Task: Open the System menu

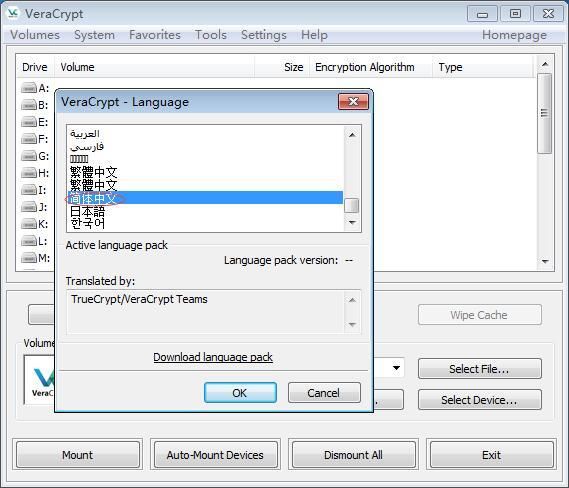Action: [x=94, y=35]
